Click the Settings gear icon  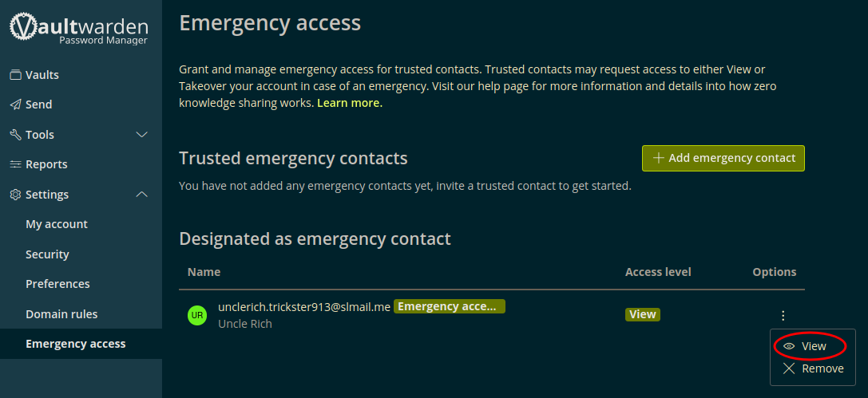[15, 195]
